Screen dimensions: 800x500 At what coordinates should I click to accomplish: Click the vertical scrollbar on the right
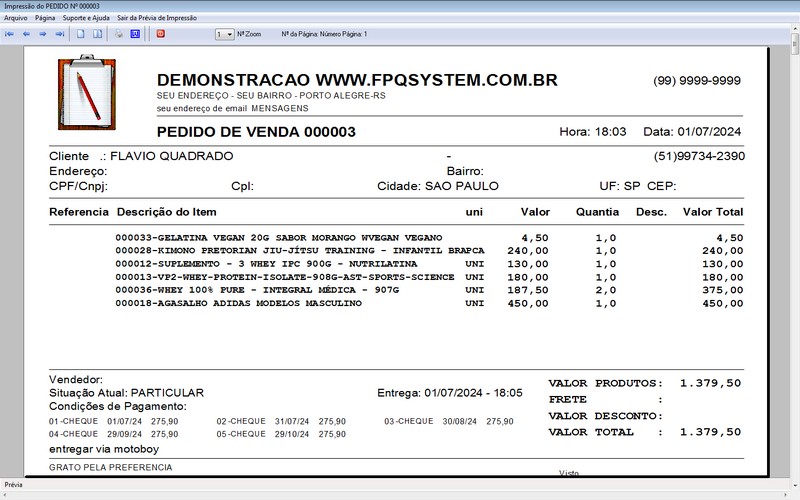click(x=794, y=255)
